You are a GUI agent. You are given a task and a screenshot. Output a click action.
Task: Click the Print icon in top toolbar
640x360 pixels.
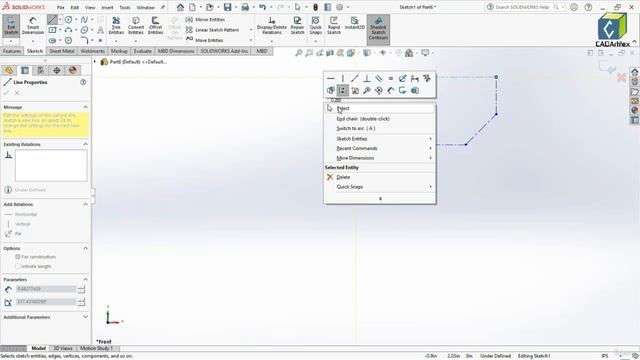pos(245,7)
